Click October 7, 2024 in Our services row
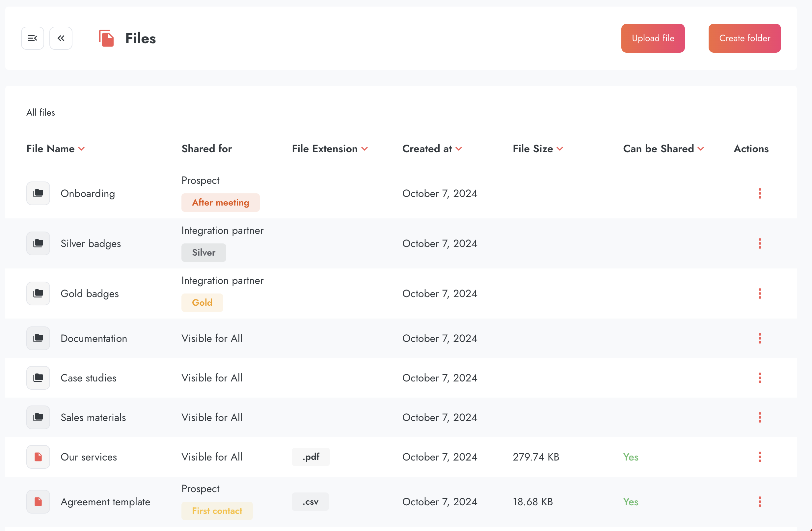Image resolution: width=812 pixels, height=531 pixels. tap(440, 457)
